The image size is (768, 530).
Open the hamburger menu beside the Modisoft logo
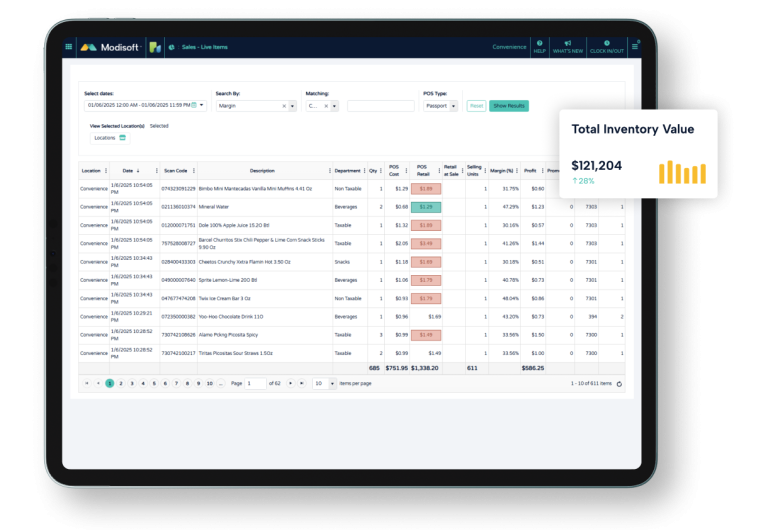pos(69,46)
